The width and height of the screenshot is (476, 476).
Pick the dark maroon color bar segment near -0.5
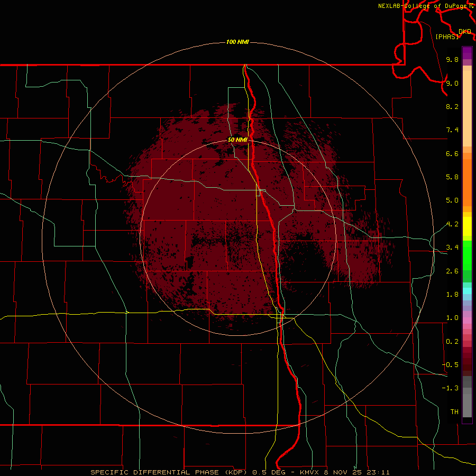467,364
